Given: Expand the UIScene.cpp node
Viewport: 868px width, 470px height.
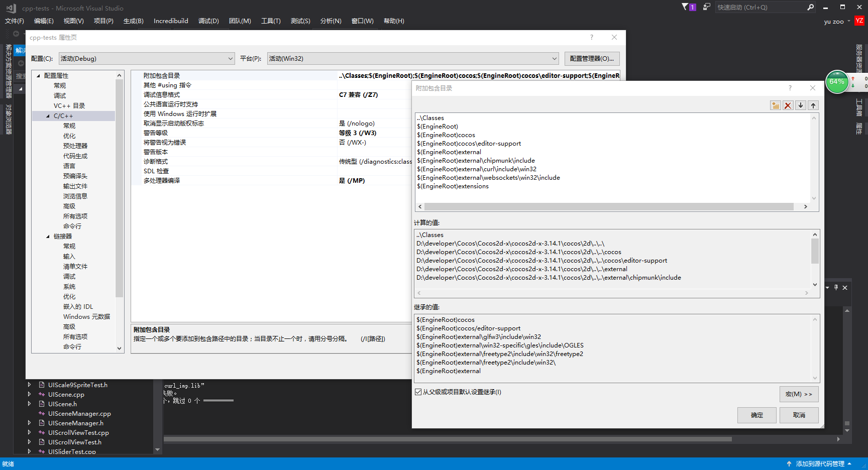Looking at the screenshot, I should (x=29, y=395).
